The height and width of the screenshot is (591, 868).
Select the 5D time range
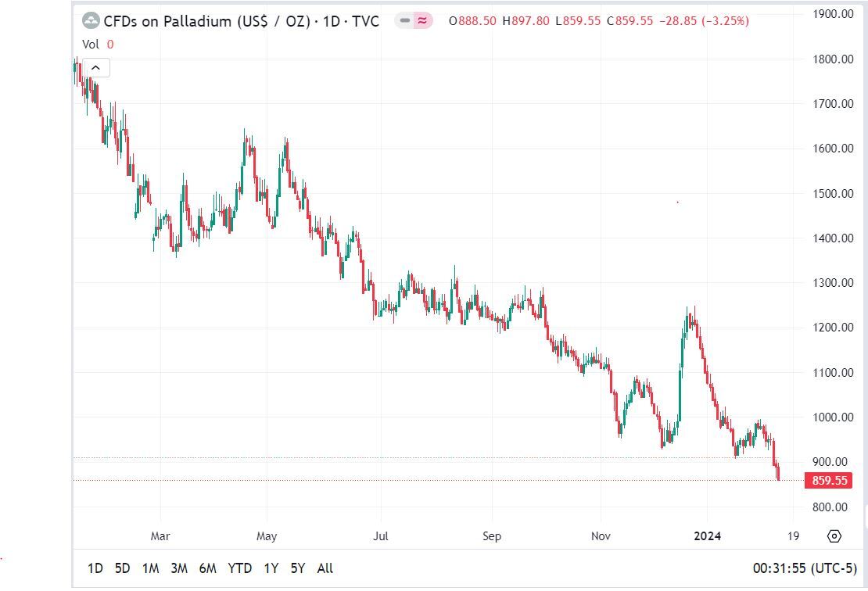(122, 568)
